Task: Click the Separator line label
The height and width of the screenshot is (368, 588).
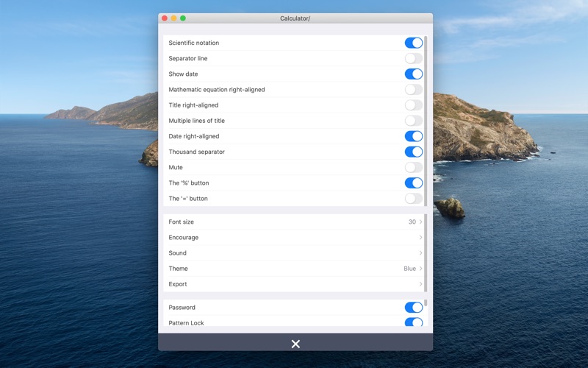Action: click(x=188, y=59)
